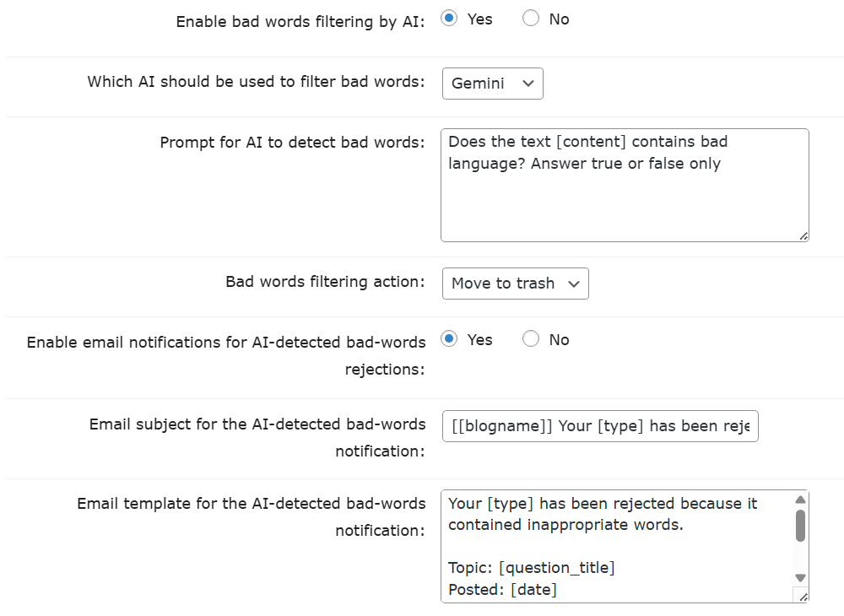
Task: Click inside the AI prompt text area
Action: [625, 194]
